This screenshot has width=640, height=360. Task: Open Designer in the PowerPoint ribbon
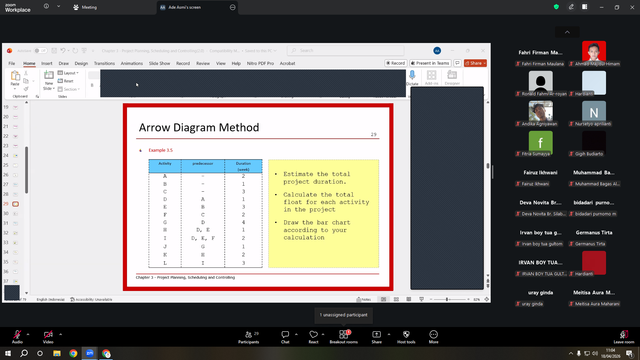tap(452, 77)
